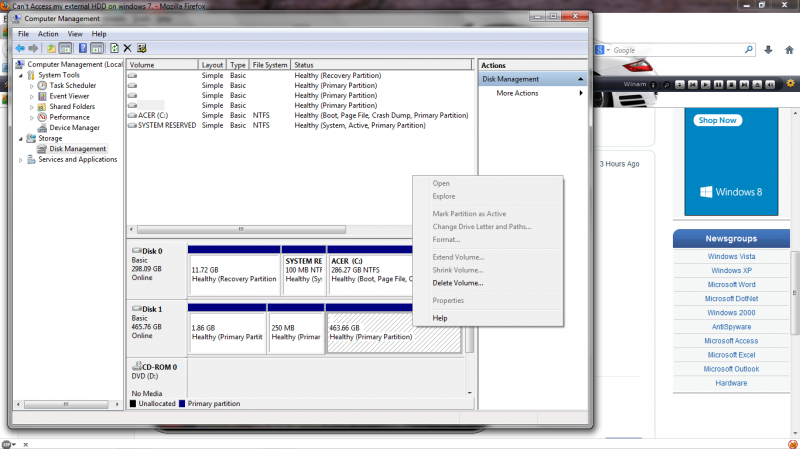
Task: Click the drive icon of ACER (C:) row
Action: pos(133,115)
